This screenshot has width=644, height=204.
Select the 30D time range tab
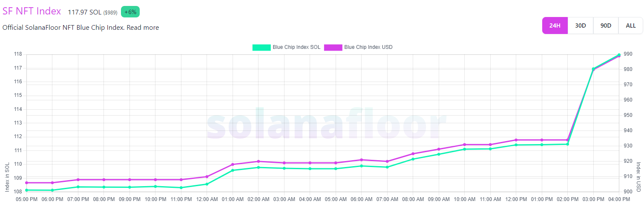click(581, 25)
